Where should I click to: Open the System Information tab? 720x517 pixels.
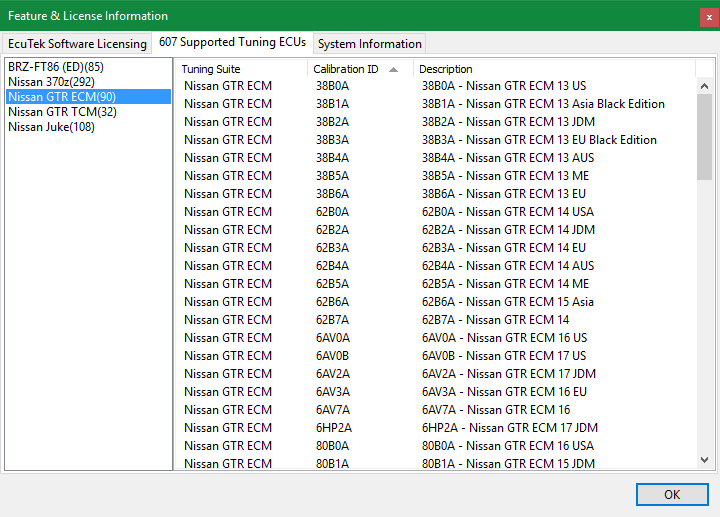click(369, 44)
